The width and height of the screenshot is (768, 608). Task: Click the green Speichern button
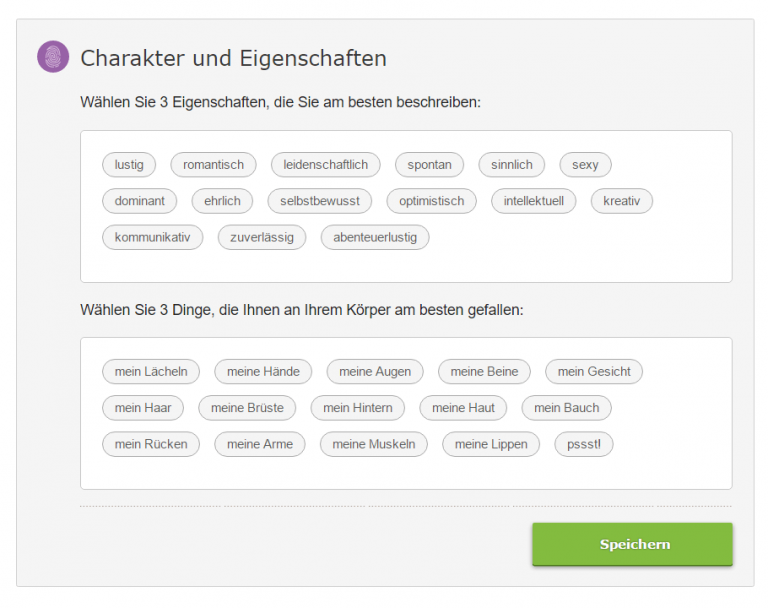(x=633, y=544)
